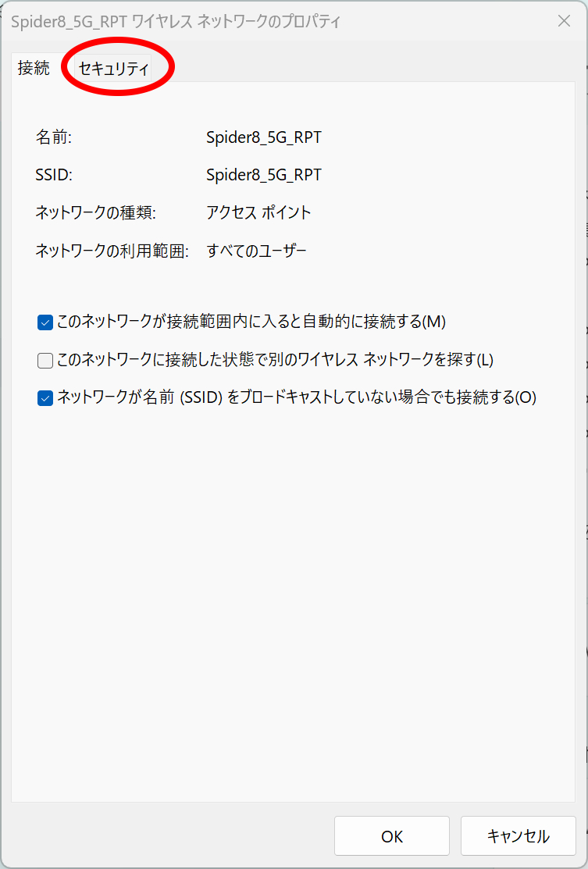The width and height of the screenshot is (588, 869).
Task: Enable searching other wireless networks (L) checkbox
Action: (45, 361)
